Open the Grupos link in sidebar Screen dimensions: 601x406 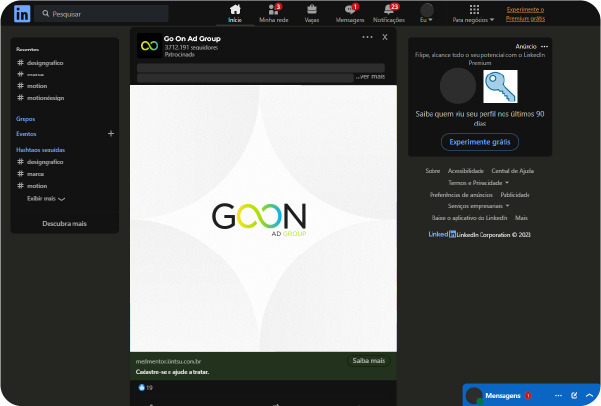point(26,118)
